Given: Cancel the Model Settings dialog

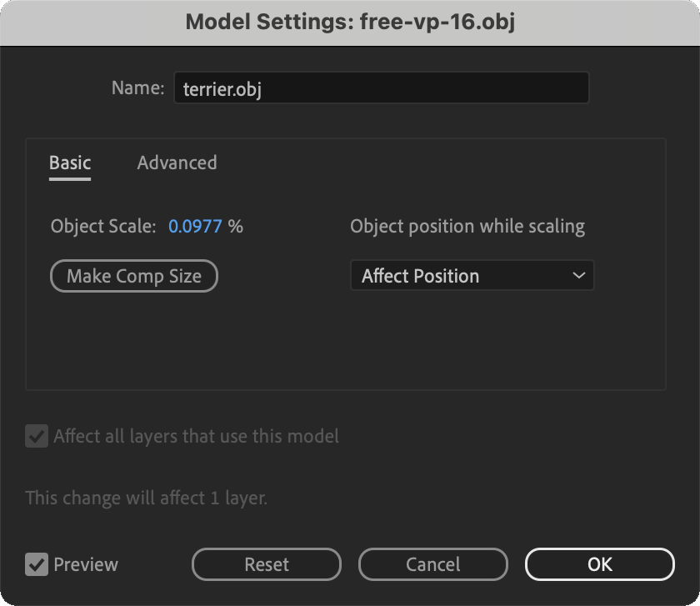Looking at the screenshot, I should [x=433, y=564].
